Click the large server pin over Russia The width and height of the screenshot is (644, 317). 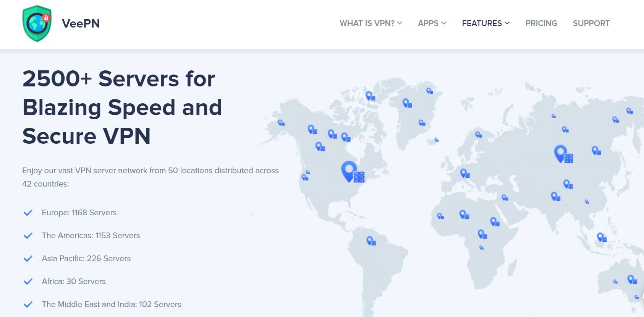click(x=563, y=154)
